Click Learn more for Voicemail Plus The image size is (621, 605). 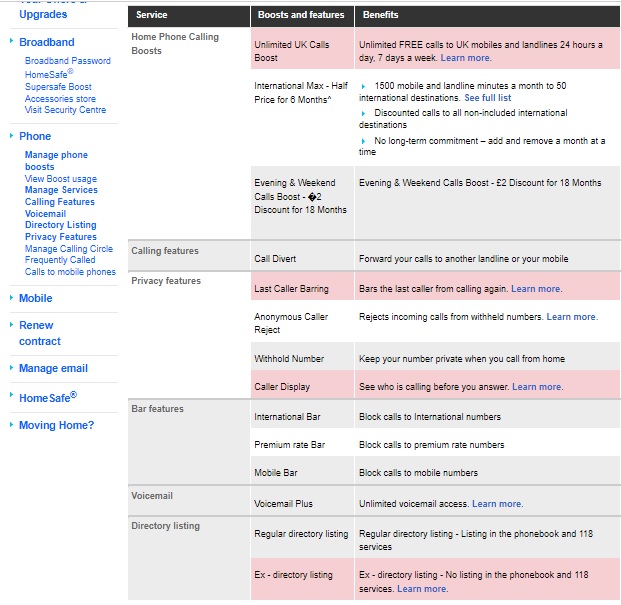(497, 504)
